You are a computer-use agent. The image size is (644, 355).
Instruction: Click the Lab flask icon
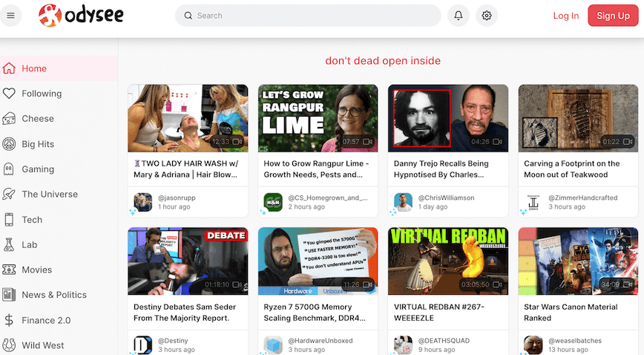pos(9,245)
